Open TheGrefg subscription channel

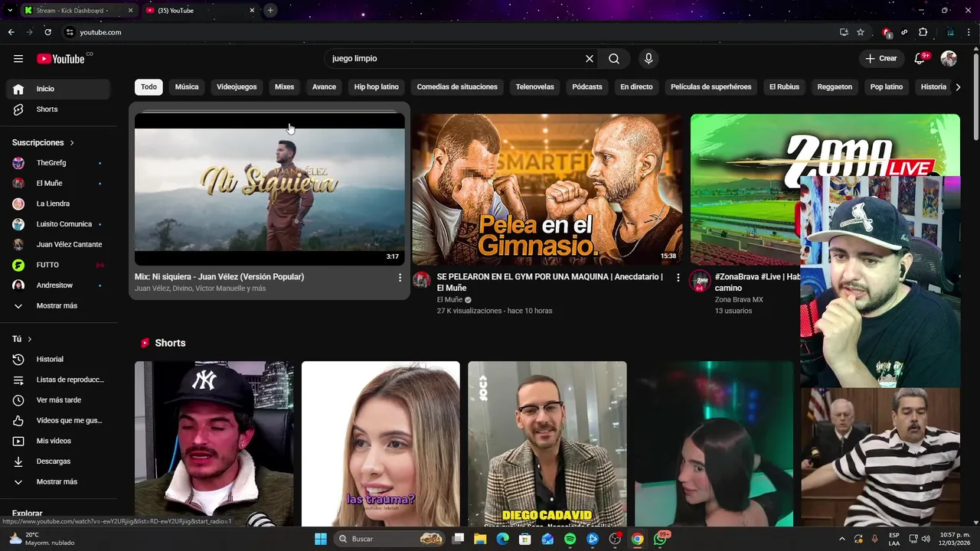(60, 163)
